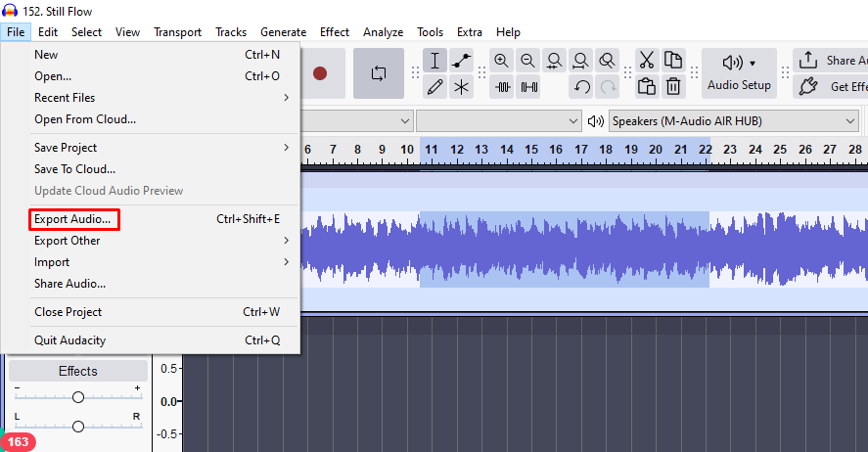Select the Multi-tool asterisk icon
The width and height of the screenshot is (868, 452).
[461, 87]
